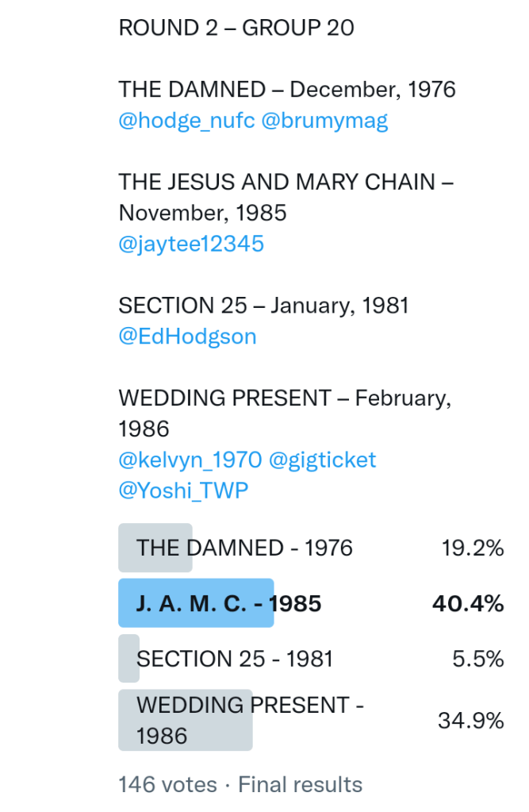Click the Final results label
Viewport: 529px width, 812px height.
pyautogui.click(x=301, y=785)
